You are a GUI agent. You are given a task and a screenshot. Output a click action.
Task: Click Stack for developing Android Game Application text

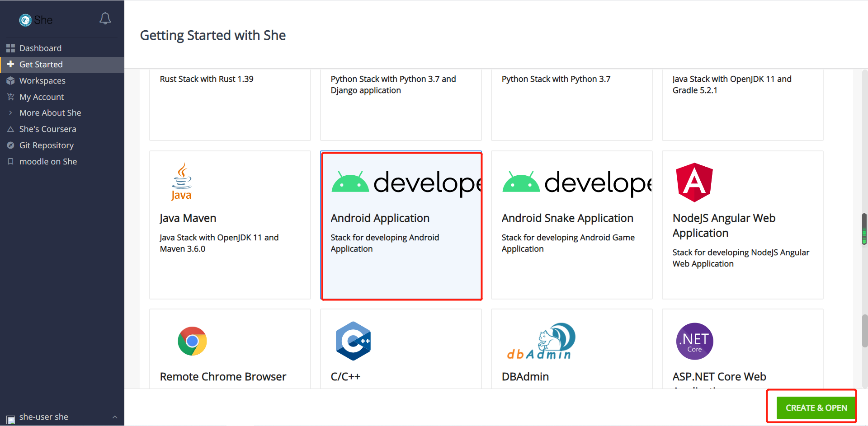click(x=568, y=243)
